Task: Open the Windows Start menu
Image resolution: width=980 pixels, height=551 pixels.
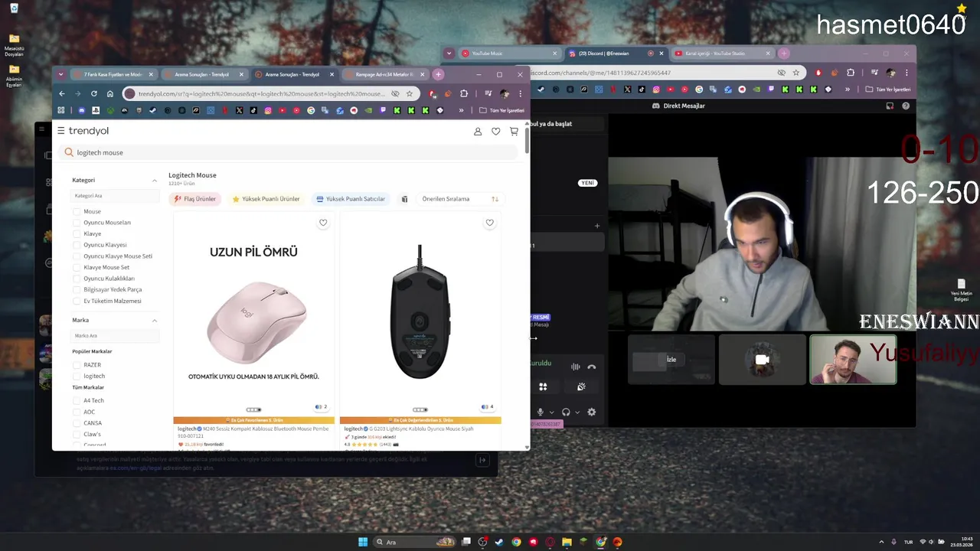Action: [363, 542]
